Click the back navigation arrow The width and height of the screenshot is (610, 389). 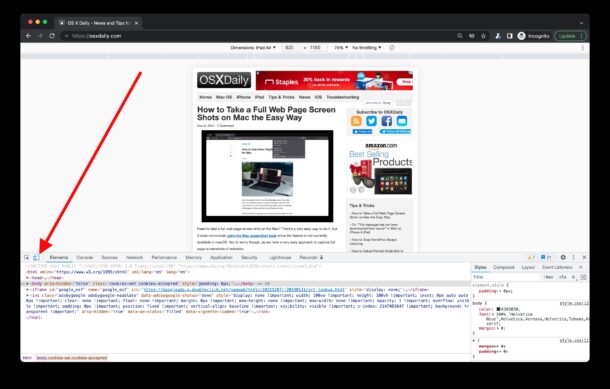click(28, 36)
